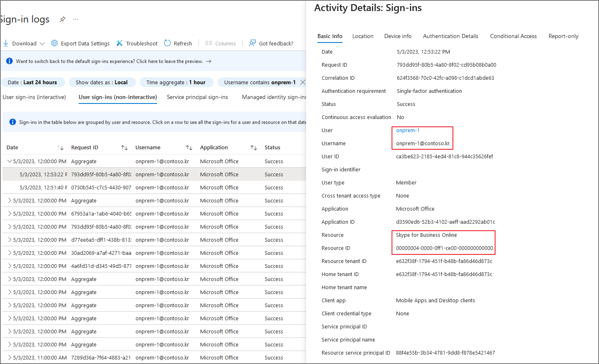Open Export Data Settings gear icon
This screenshot has width=599, height=364.
(x=54, y=43)
